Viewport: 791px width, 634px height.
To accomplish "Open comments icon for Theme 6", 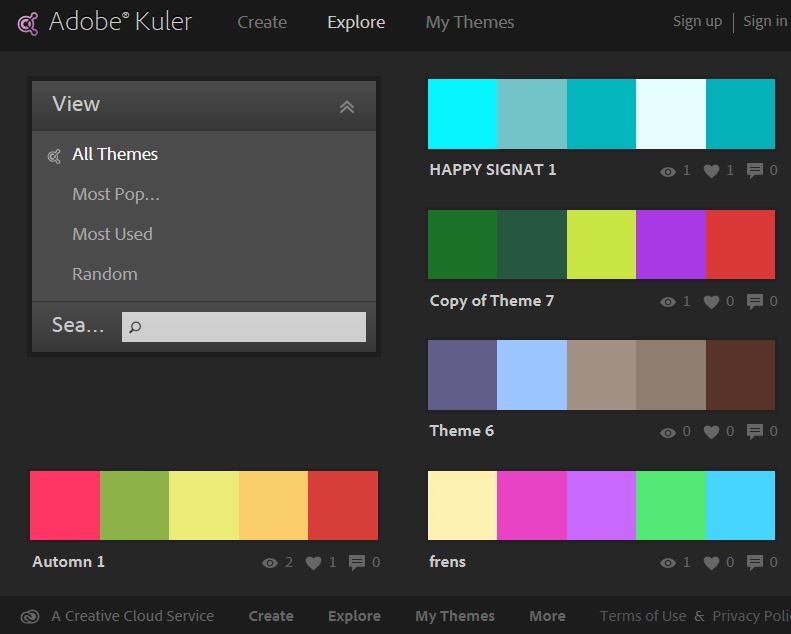I will [755, 431].
